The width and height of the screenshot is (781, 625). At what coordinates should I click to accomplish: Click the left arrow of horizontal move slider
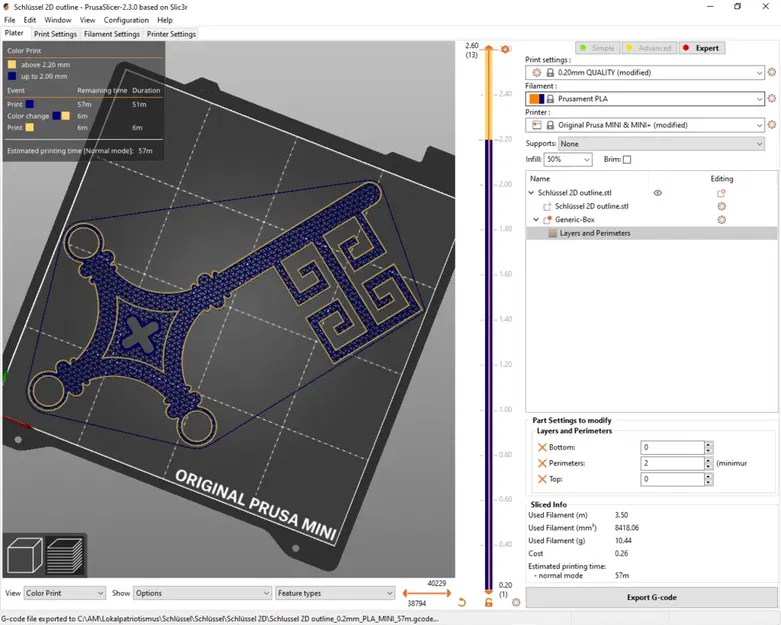click(405, 593)
